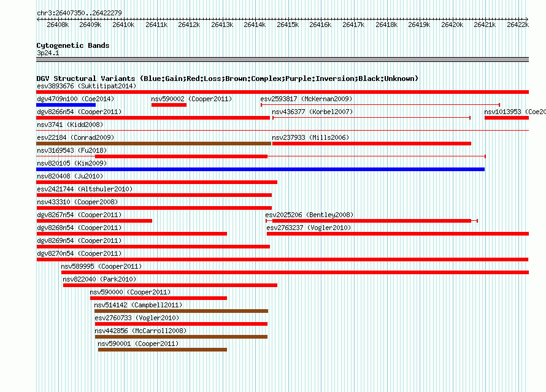Click esv2421744 (Altshuler2010) variant label

pos(85,189)
